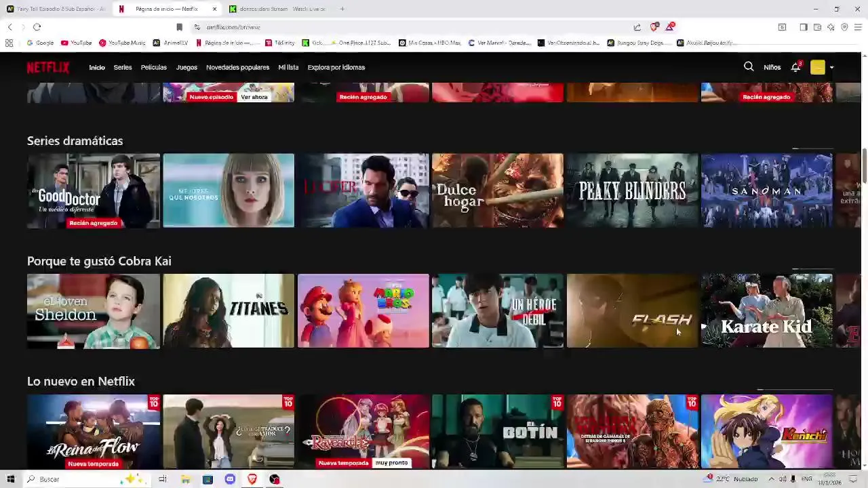Viewport: 868px width, 488px height.
Task: Go back in browser history
Action: coord(9,27)
